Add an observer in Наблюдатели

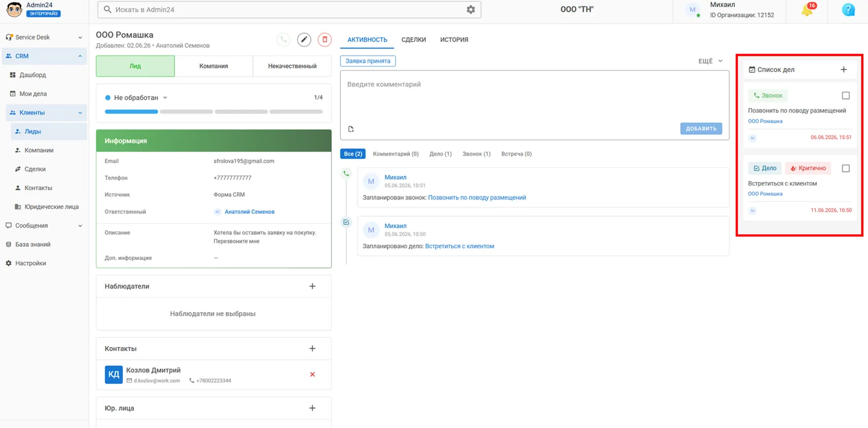[313, 286]
